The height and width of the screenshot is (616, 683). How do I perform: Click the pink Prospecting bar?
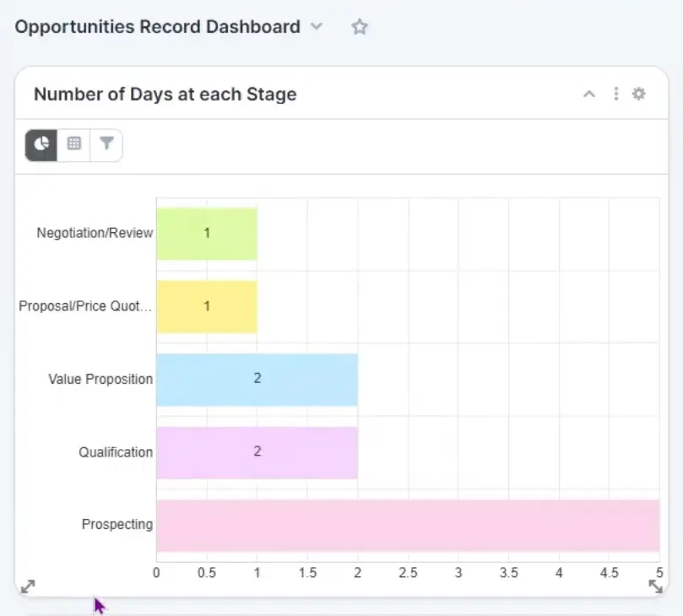tap(408, 526)
